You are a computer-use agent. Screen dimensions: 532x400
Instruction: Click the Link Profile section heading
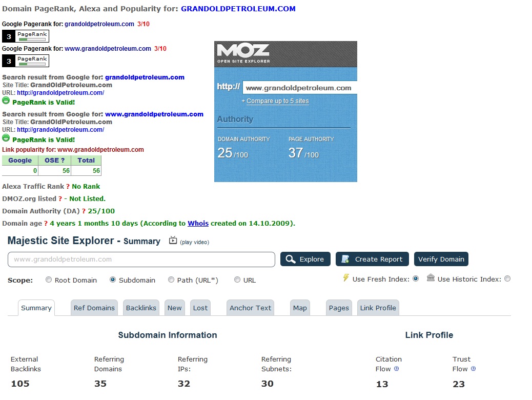429,335
